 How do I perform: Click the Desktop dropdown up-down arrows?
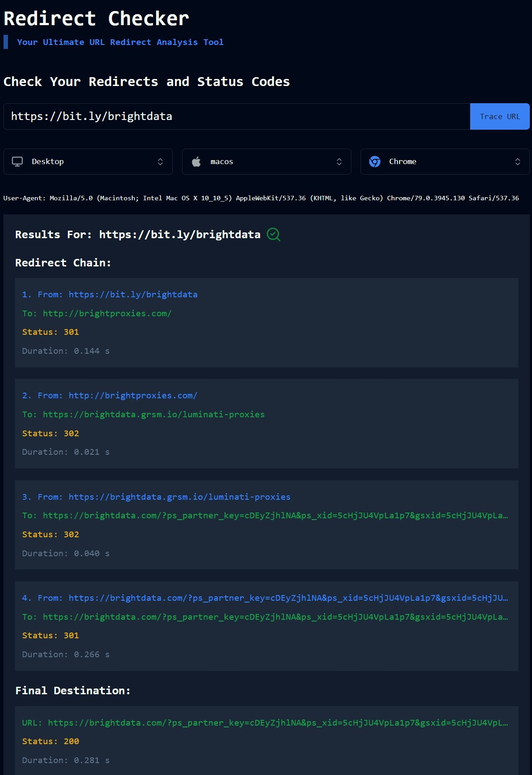pos(160,161)
